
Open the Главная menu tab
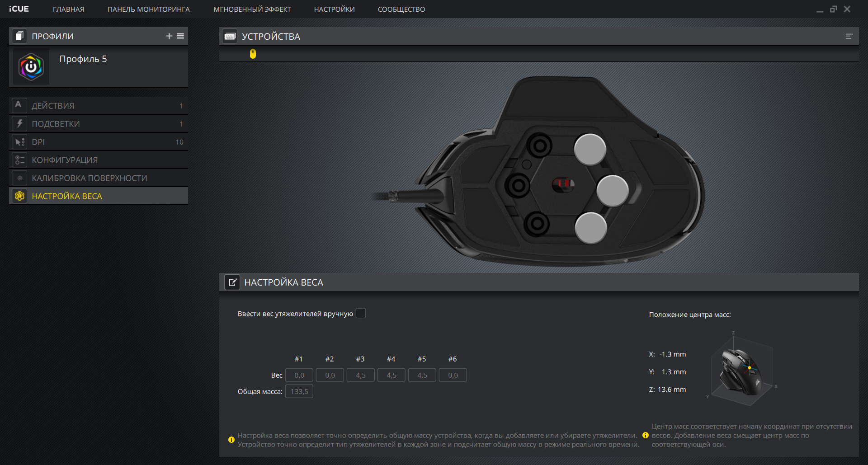coord(68,9)
